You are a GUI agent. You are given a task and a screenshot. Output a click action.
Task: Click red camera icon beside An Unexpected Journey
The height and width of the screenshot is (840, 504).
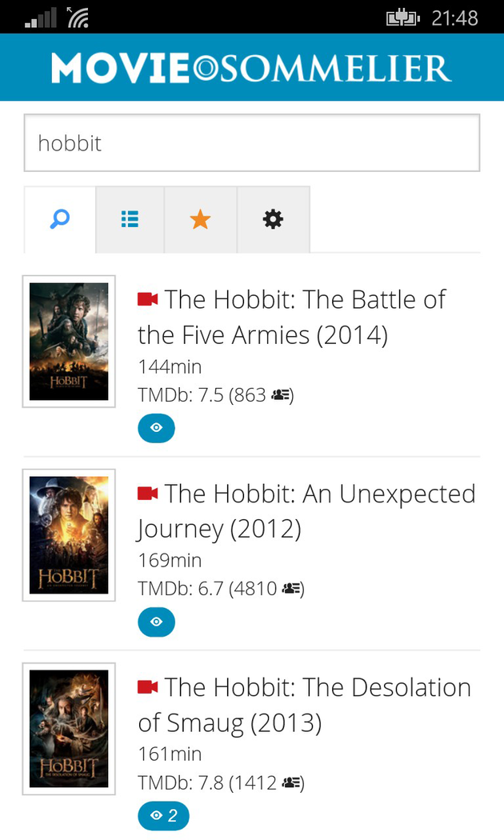148,494
